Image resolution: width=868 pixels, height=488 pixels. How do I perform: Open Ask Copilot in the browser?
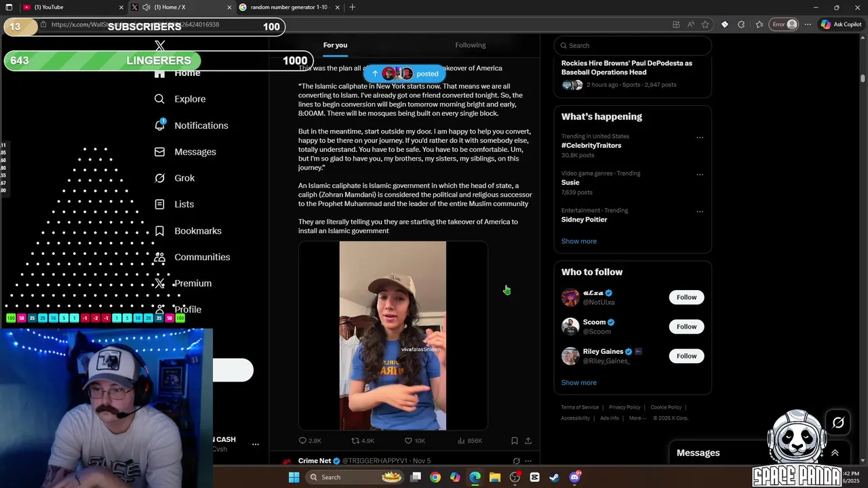tap(841, 24)
